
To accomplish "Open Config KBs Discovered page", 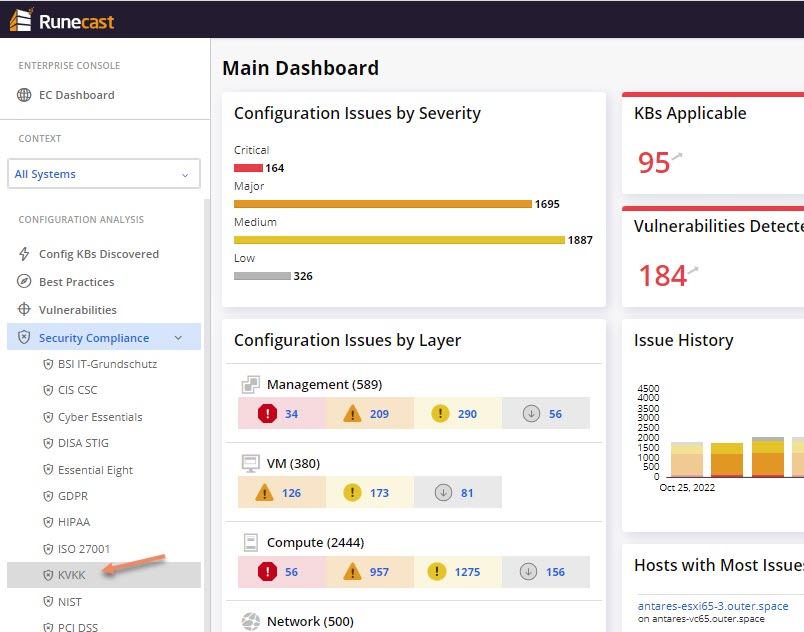I will click(x=99, y=254).
